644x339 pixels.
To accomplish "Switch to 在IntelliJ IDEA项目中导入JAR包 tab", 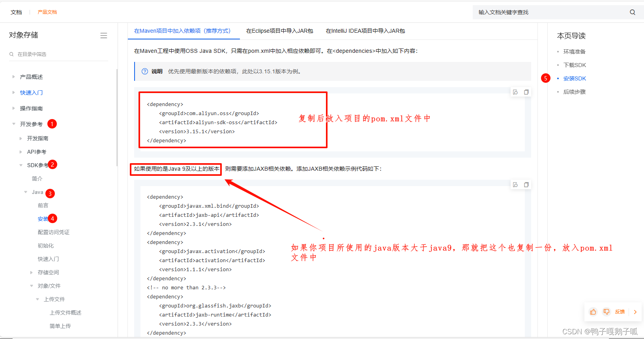I will pyautogui.click(x=365, y=31).
